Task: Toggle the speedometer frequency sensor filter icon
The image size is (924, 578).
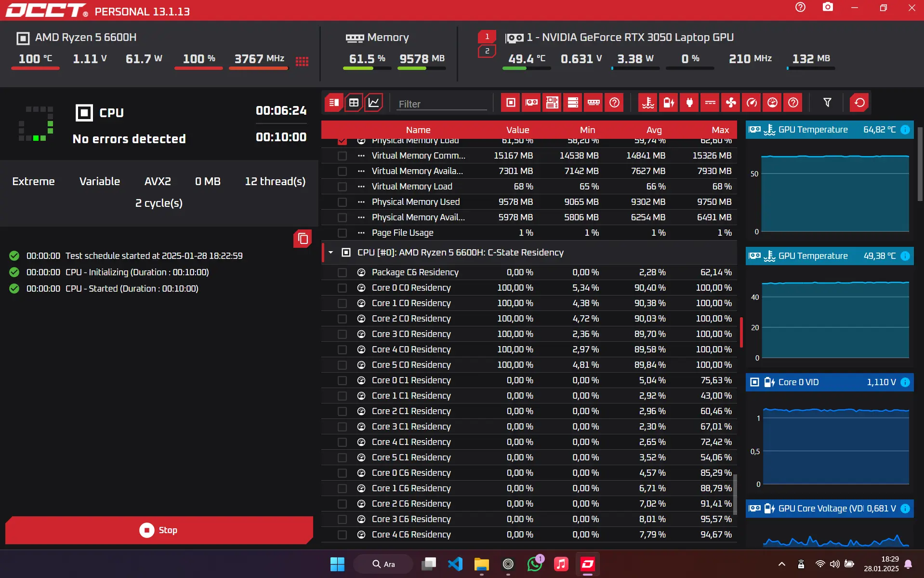Action: click(x=752, y=103)
